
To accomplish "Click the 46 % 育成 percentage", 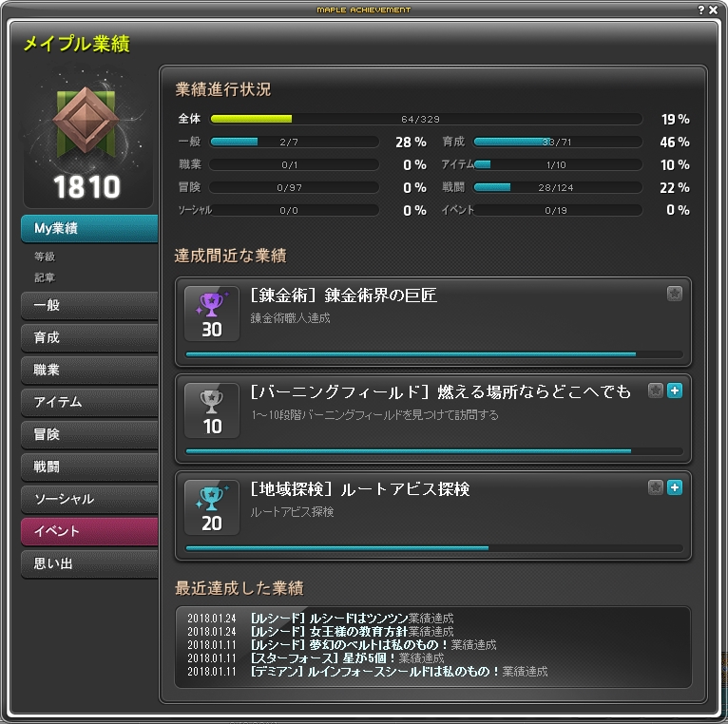I will pyautogui.click(x=675, y=142).
